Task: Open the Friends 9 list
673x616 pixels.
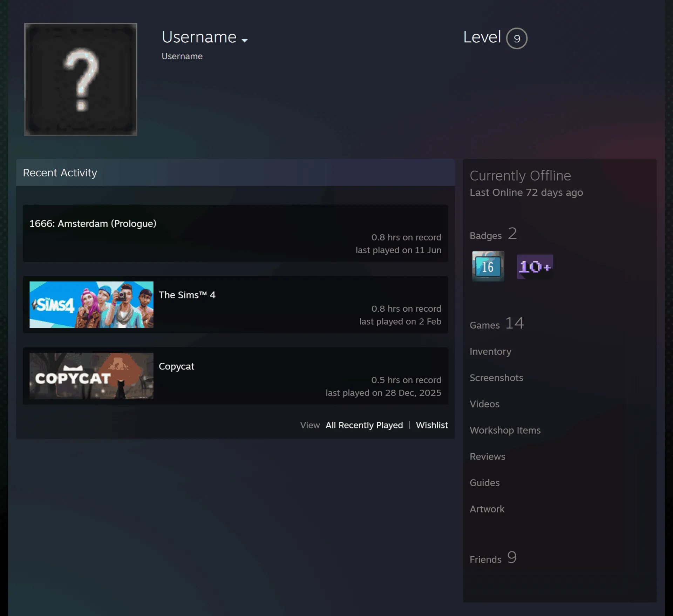Action: [x=493, y=557]
